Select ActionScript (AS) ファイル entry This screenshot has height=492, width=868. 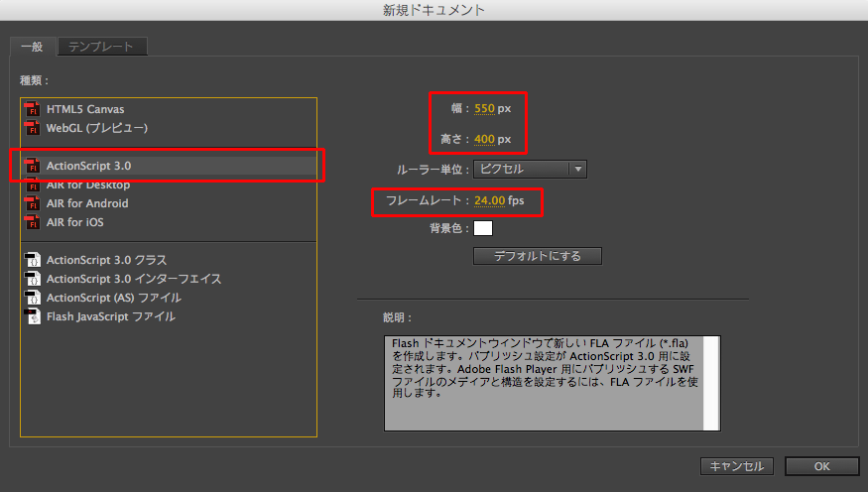(x=169, y=298)
